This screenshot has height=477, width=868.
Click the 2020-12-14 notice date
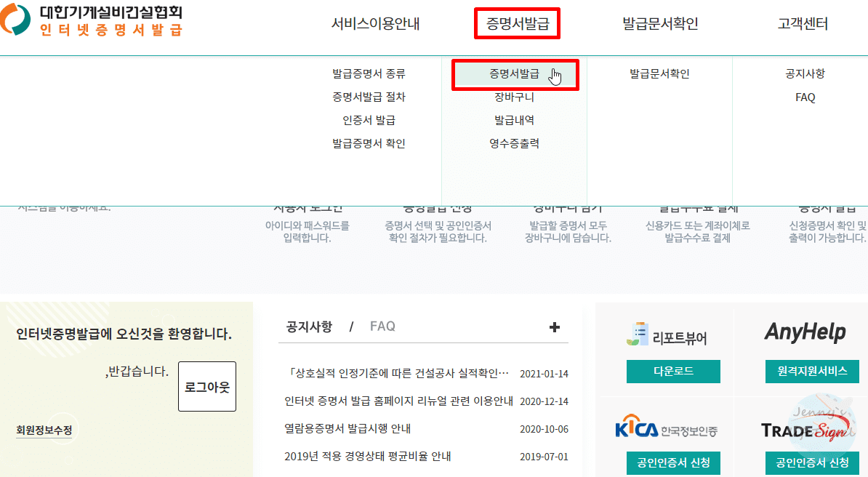(544, 401)
